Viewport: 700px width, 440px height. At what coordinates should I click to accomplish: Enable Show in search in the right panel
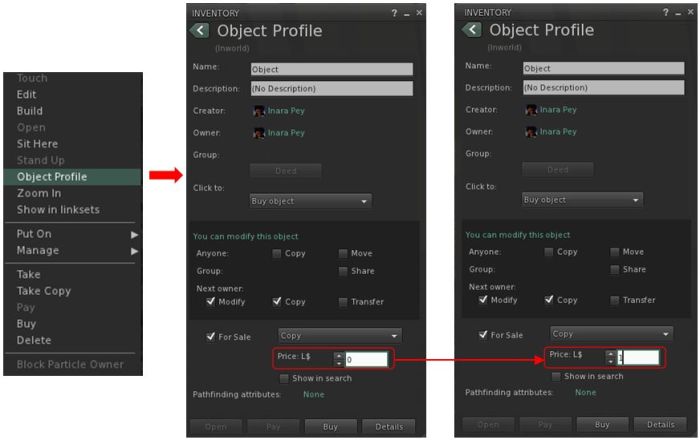(x=556, y=377)
